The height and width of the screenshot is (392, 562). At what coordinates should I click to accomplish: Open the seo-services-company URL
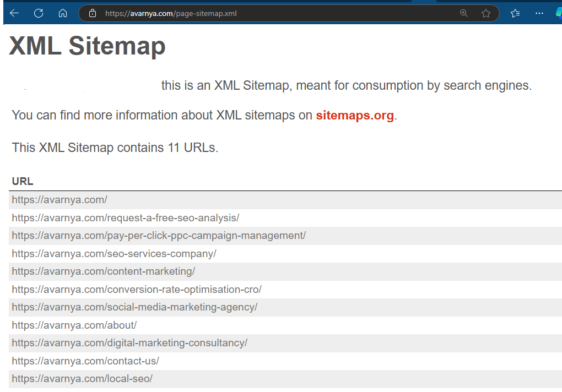pos(114,254)
